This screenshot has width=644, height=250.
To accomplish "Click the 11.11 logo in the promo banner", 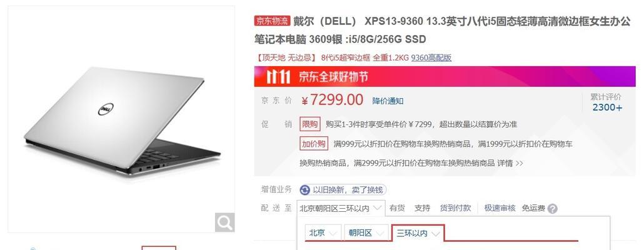I will point(278,77).
